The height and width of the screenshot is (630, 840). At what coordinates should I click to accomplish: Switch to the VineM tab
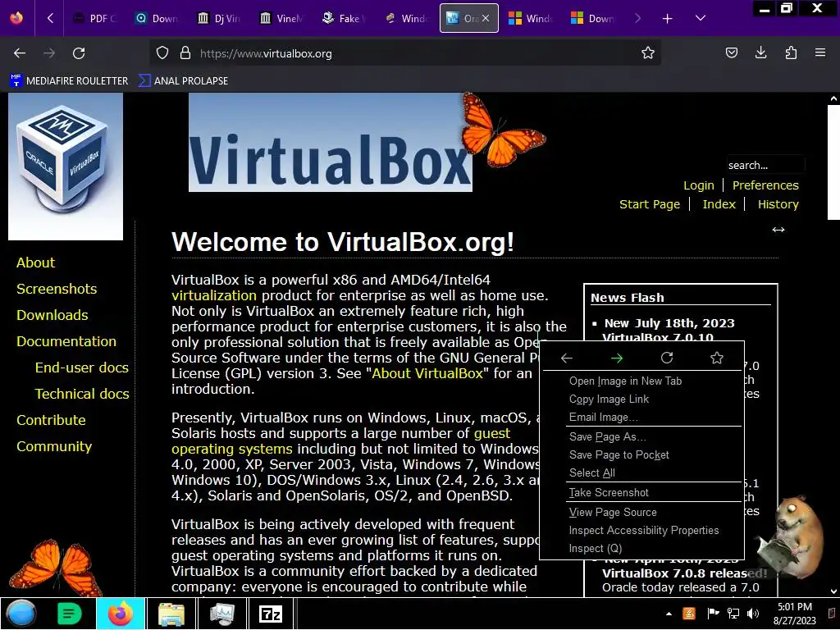tap(281, 18)
